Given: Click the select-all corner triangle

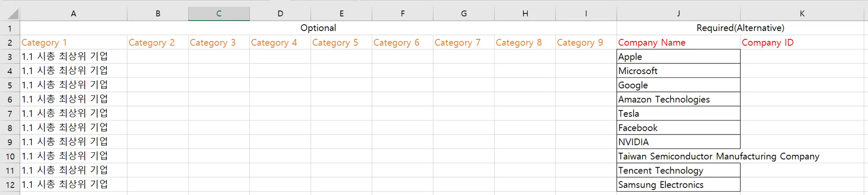Looking at the screenshot, I should click(x=12, y=14).
